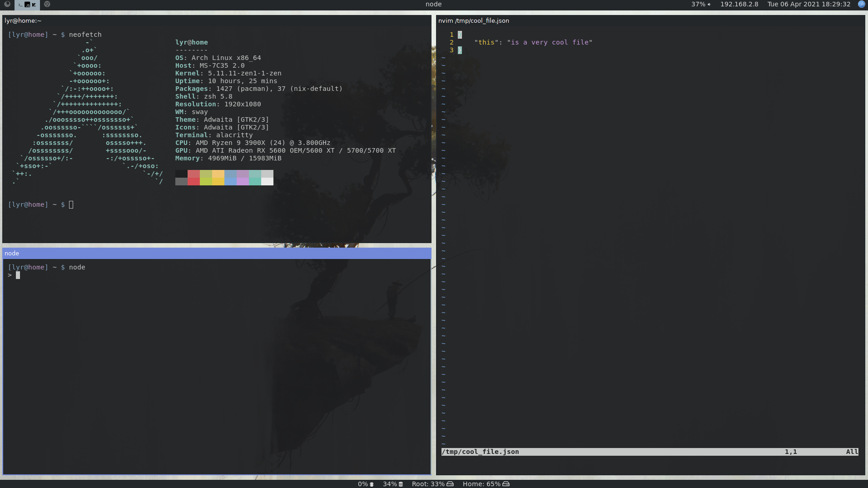Click the All scroll indicator in nvim status line
The width and height of the screenshot is (868, 488).
852,452
